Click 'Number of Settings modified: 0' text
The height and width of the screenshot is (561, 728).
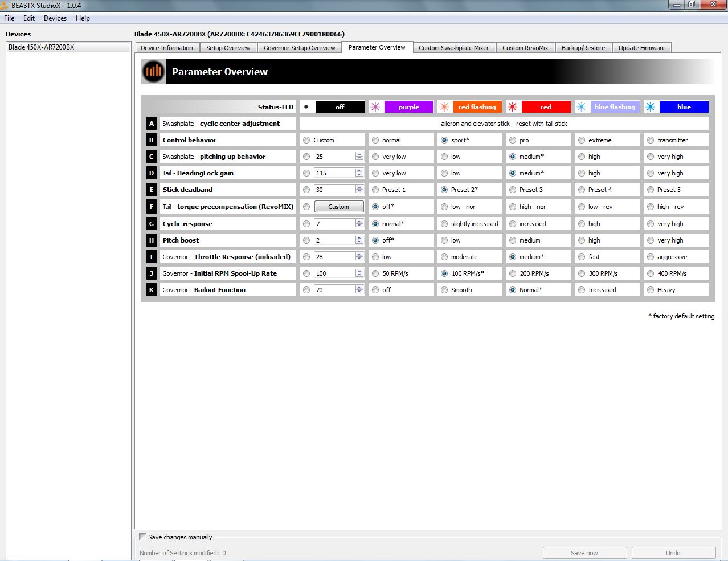coord(183,552)
